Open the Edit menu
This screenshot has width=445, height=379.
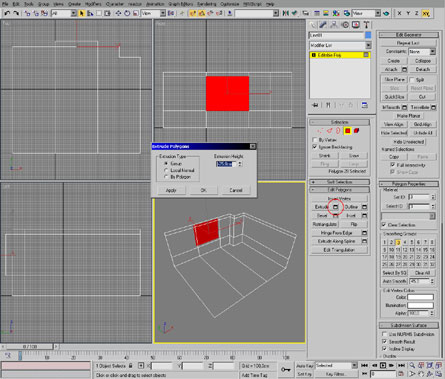pos(16,4)
